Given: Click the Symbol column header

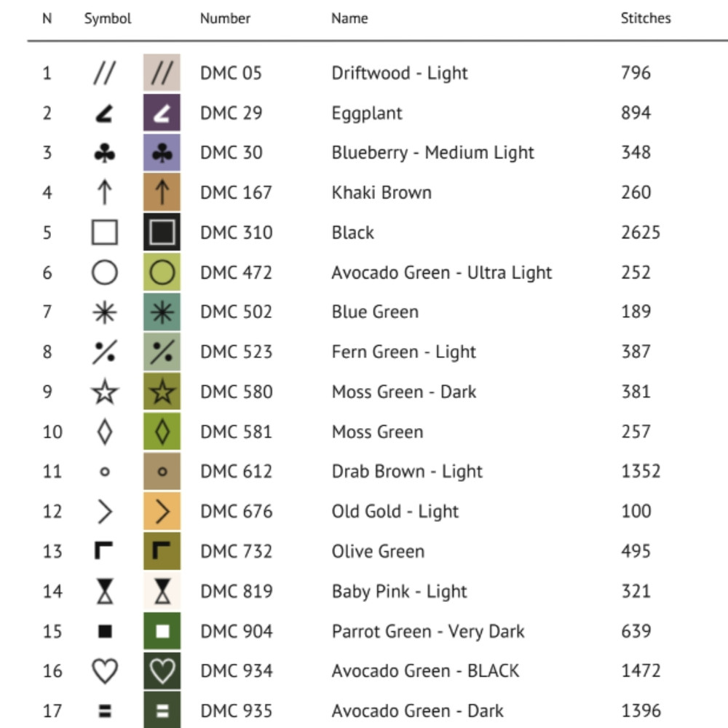Looking at the screenshot, I should tap(108, 18).
